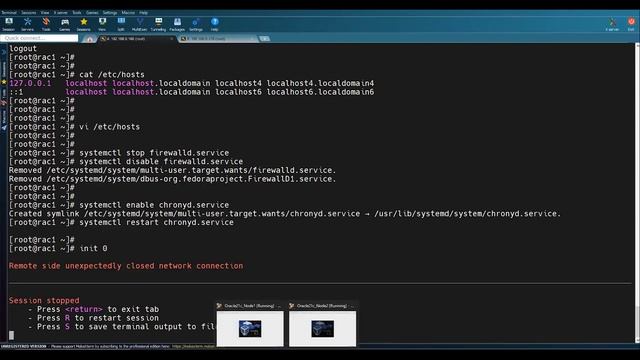This screenshot has width=640, height=360.
Task: Open the Tools toolbar icon
Action: click(x=46, y=24)
